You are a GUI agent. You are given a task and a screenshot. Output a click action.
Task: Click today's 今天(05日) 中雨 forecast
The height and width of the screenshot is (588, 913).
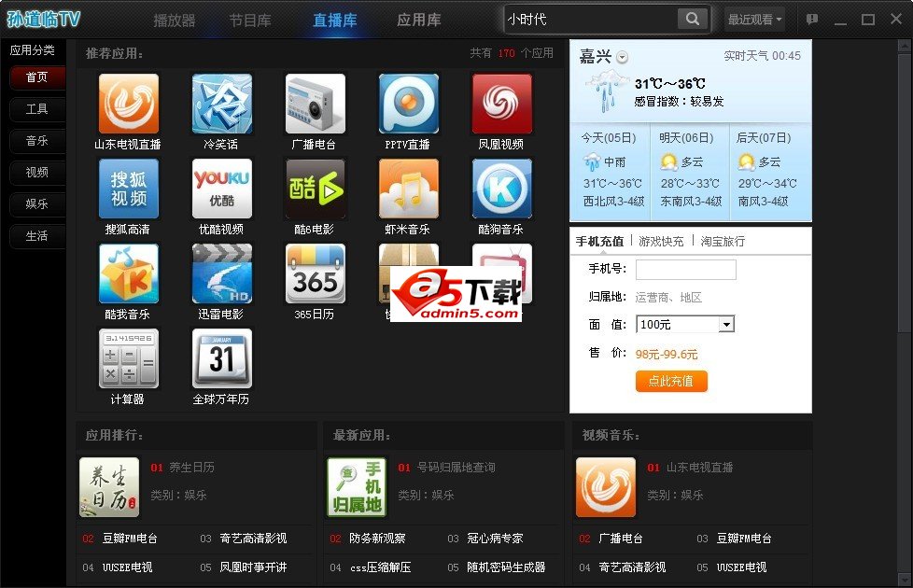610,172
